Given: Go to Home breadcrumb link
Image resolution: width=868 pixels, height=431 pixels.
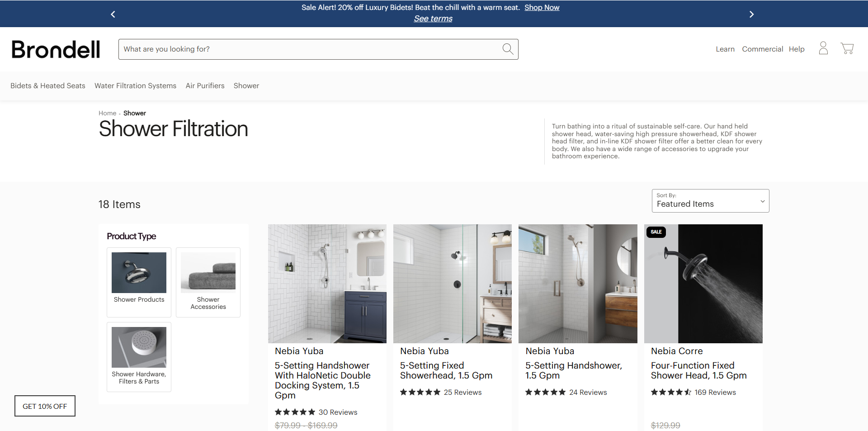Looking at the screenshot, I should click(107, 113).
